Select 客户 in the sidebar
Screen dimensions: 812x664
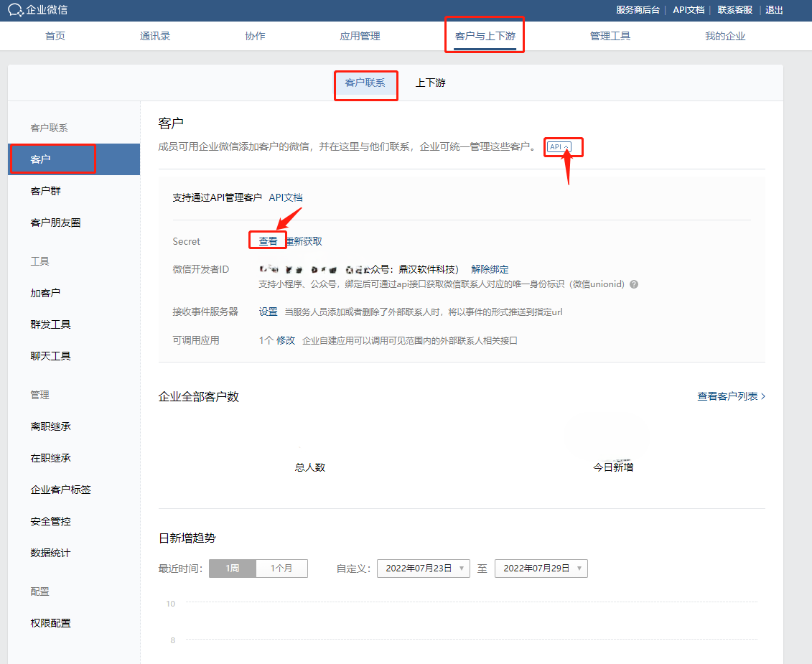tap(74, 159)
